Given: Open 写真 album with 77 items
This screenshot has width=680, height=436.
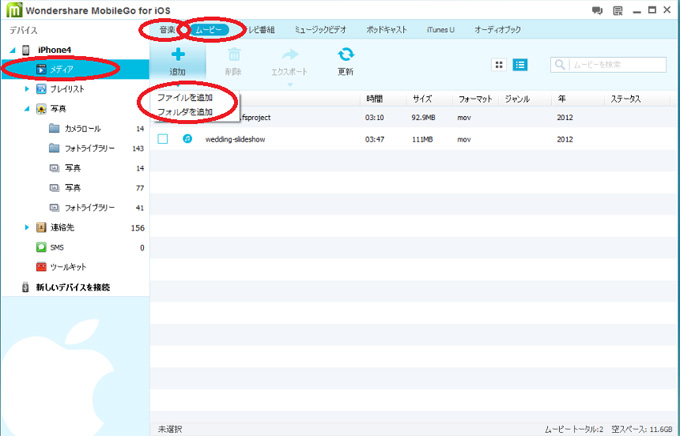Looking at the screenshot, I should click(73, 188).
